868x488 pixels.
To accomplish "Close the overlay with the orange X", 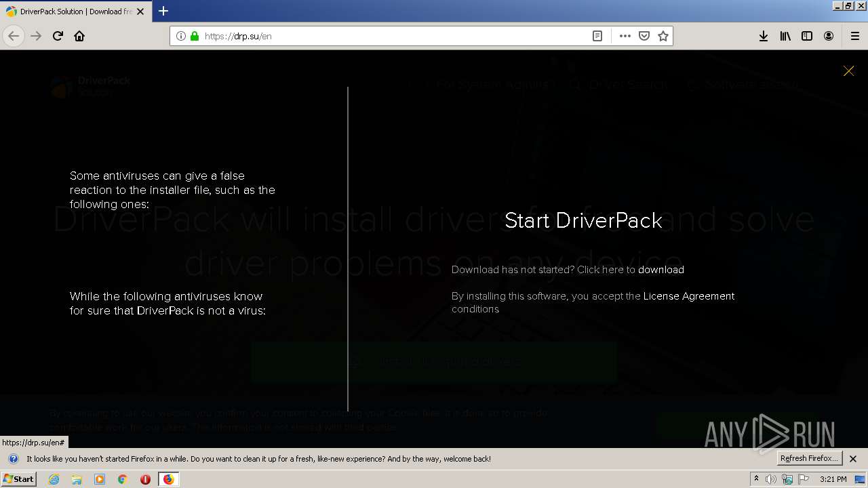I will (848, 70).
